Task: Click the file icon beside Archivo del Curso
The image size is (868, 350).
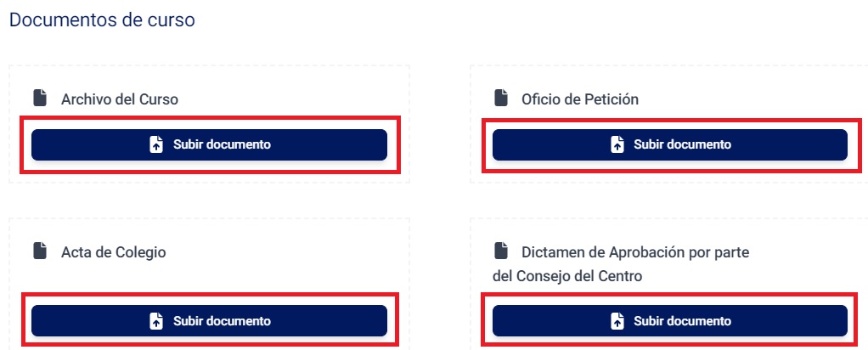Action: click(39, 99)
